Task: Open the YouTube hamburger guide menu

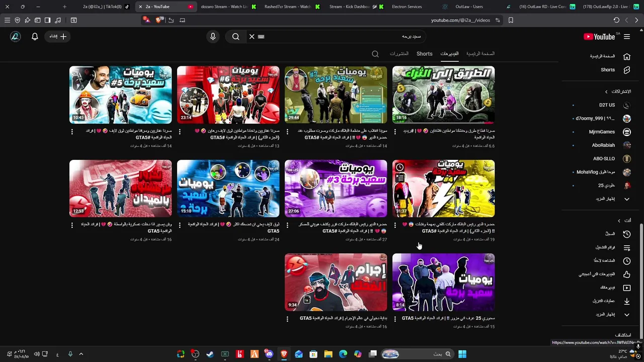Action: click(x=627, y=36)
